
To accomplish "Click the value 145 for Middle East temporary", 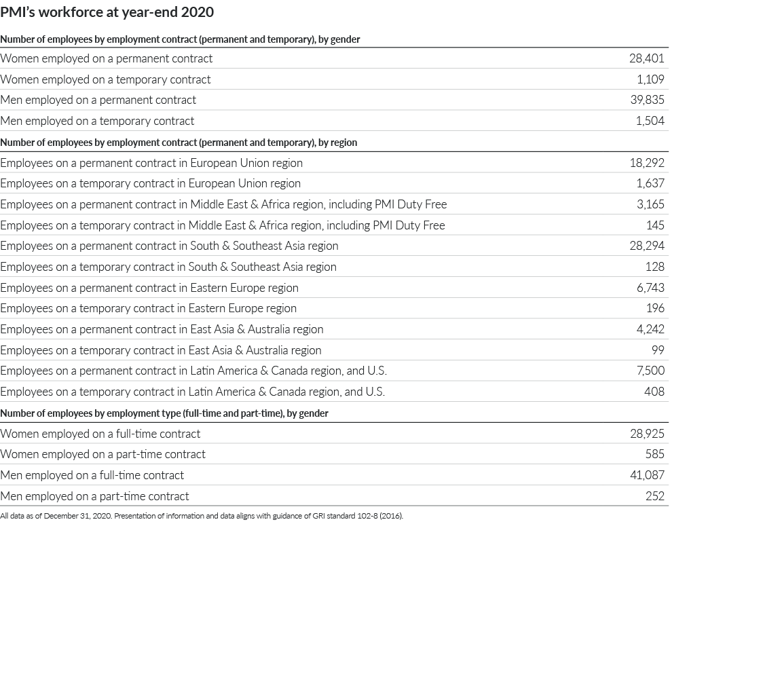I will point(657,225).
